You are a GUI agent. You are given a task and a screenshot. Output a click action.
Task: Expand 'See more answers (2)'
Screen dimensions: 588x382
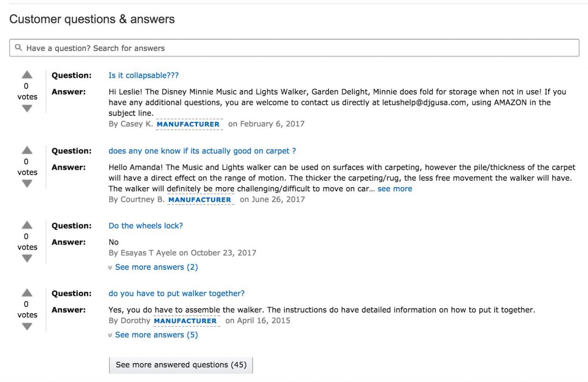[x=156, y=267]
